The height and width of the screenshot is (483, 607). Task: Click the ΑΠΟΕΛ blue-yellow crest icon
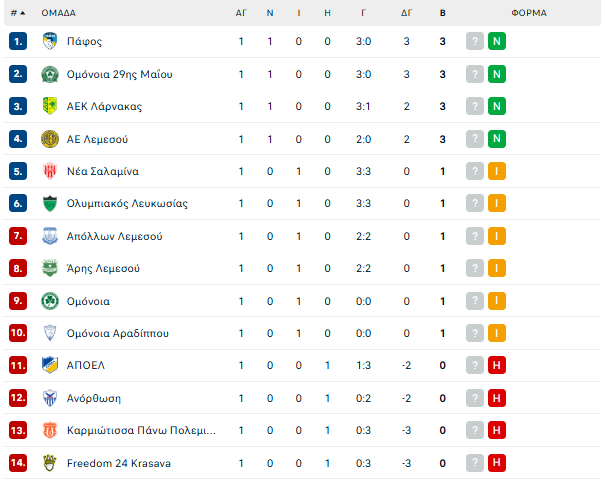click(x=50, y=365)
